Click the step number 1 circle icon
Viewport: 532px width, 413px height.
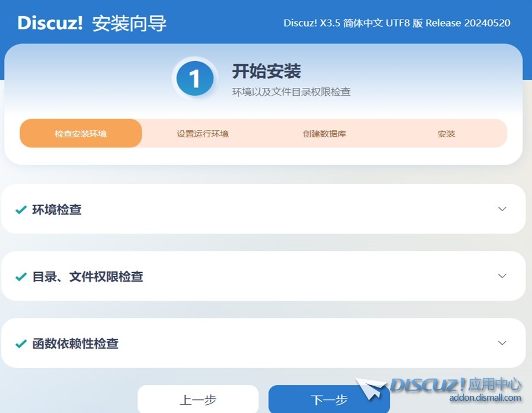pos(195,78)
